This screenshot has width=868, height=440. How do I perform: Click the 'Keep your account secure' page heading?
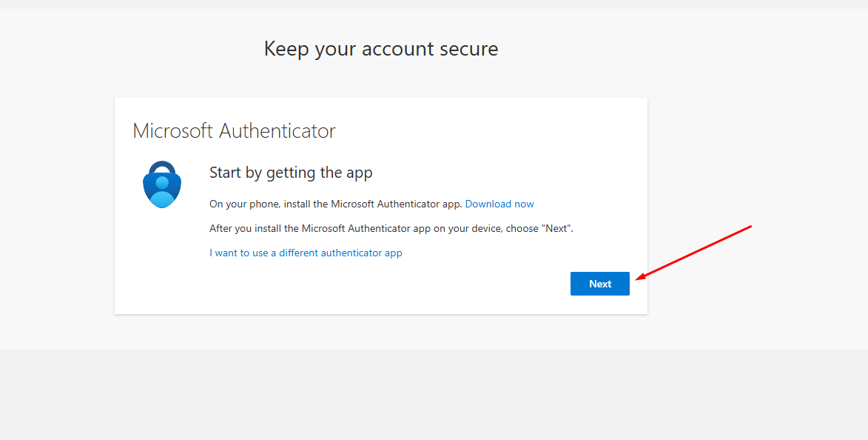(x=381, y=49)
